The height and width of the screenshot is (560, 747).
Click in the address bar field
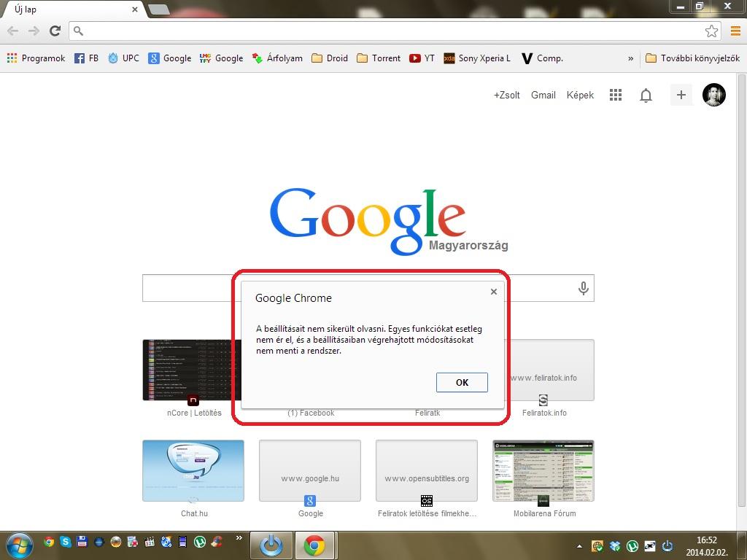click(x=395, y=31)
